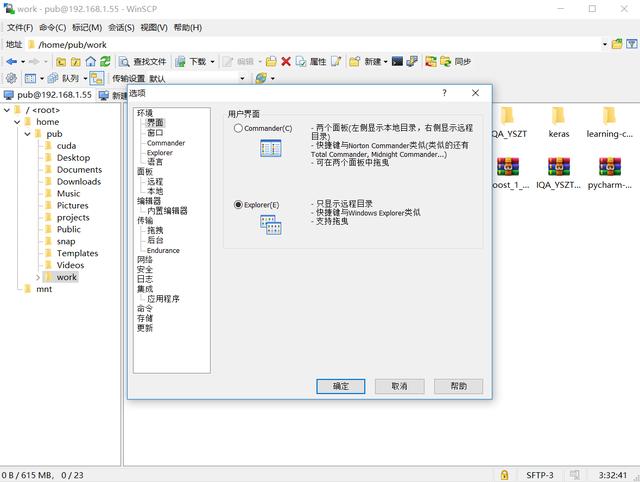Collapse the pub tree node

(27, 134)
